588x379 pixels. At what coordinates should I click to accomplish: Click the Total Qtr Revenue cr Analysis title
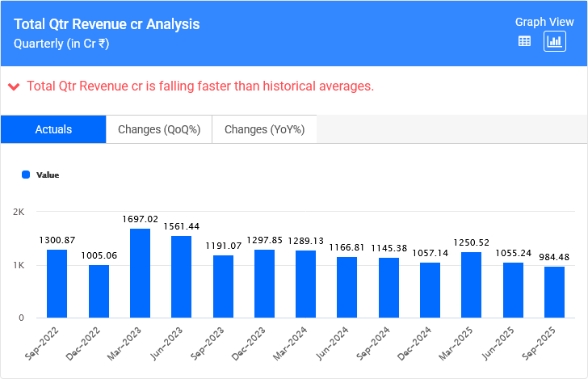[107, 25]
